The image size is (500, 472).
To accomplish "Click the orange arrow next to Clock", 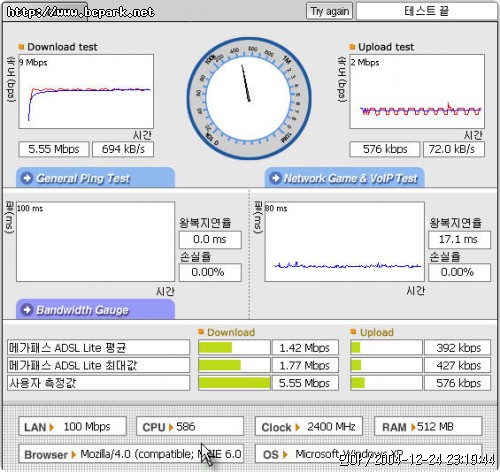I will [x=298, y=427].
